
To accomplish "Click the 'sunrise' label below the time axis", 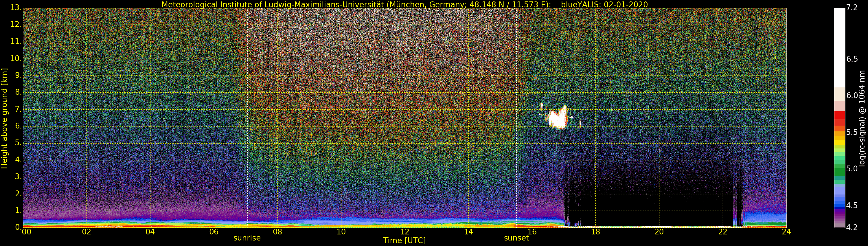I will coord(247,238).
